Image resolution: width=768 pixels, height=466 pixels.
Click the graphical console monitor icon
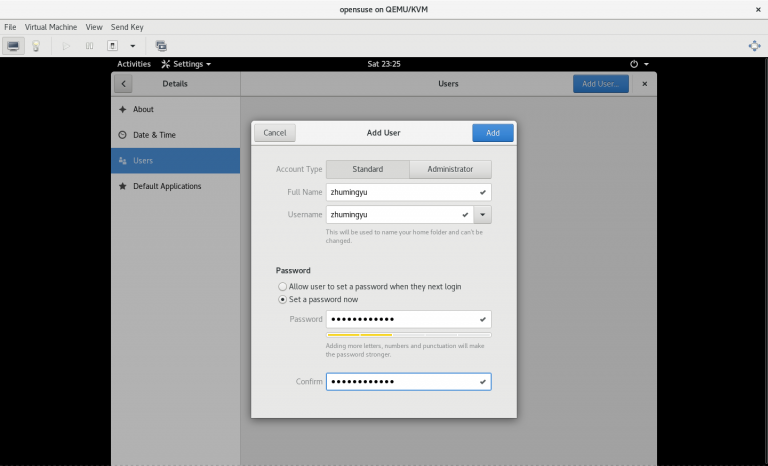[14, 46]
